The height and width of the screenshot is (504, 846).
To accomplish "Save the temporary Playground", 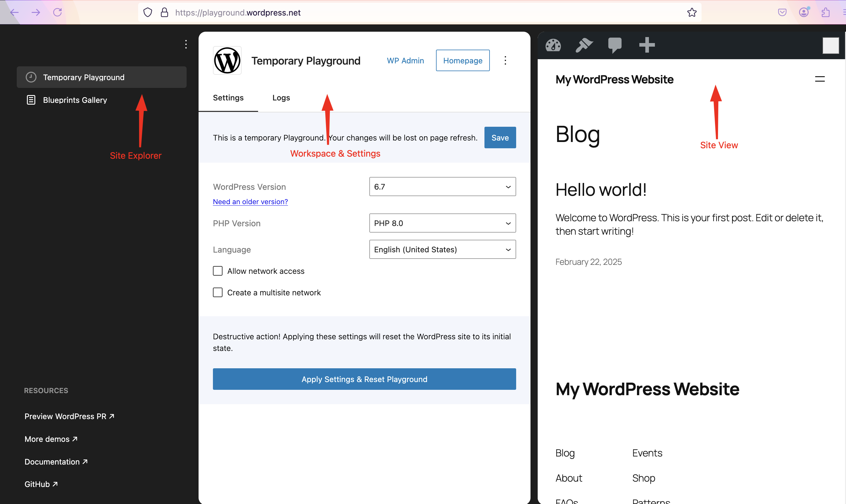I will coord(500,138).
